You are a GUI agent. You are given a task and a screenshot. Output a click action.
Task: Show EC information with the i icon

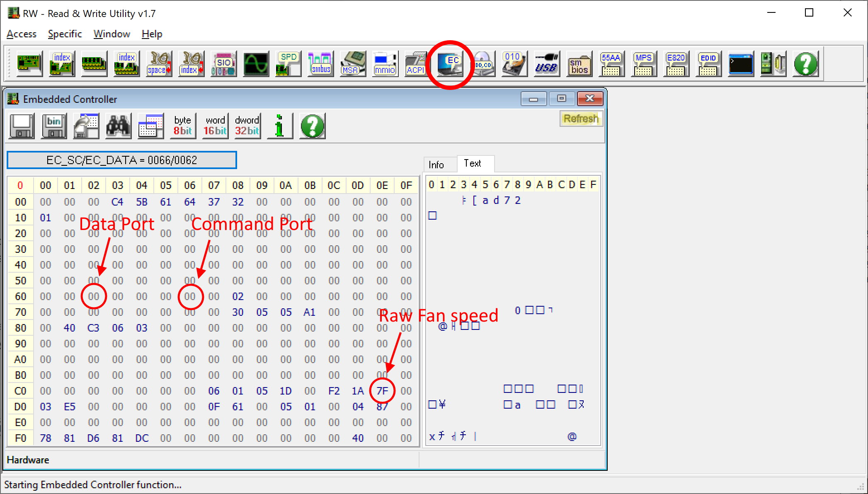tap(280, 126)
